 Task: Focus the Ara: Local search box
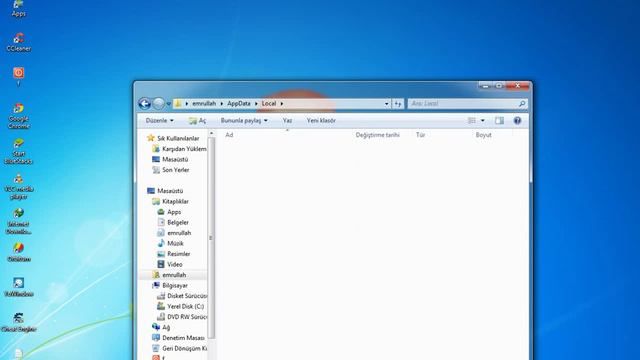[463, 104]
